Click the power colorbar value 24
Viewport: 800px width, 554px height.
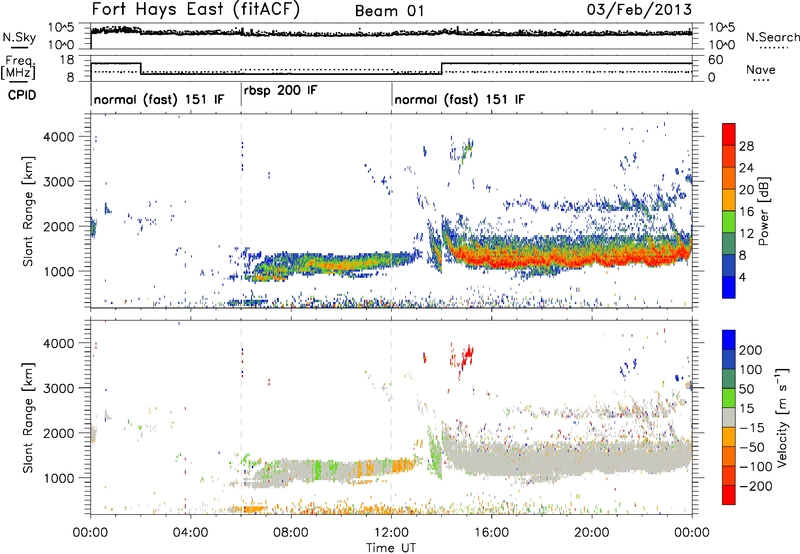pos(746,168)
